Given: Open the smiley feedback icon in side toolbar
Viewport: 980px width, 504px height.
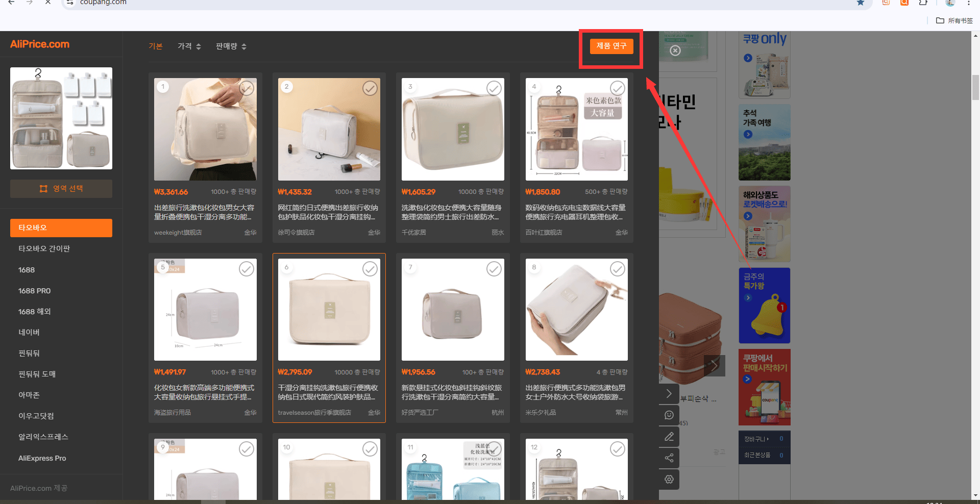Looking at the screenshot, I should pos(669,415).
